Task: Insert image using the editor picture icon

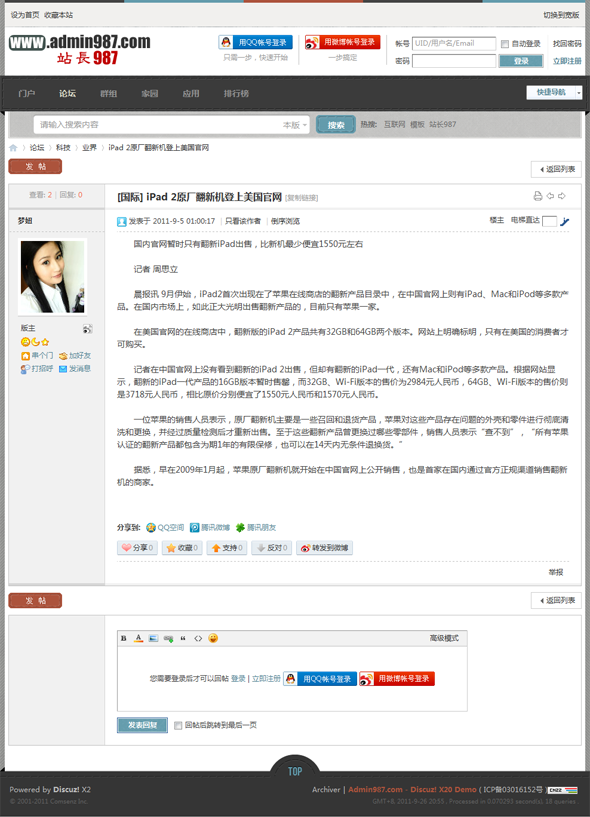Action: point(153,638)
